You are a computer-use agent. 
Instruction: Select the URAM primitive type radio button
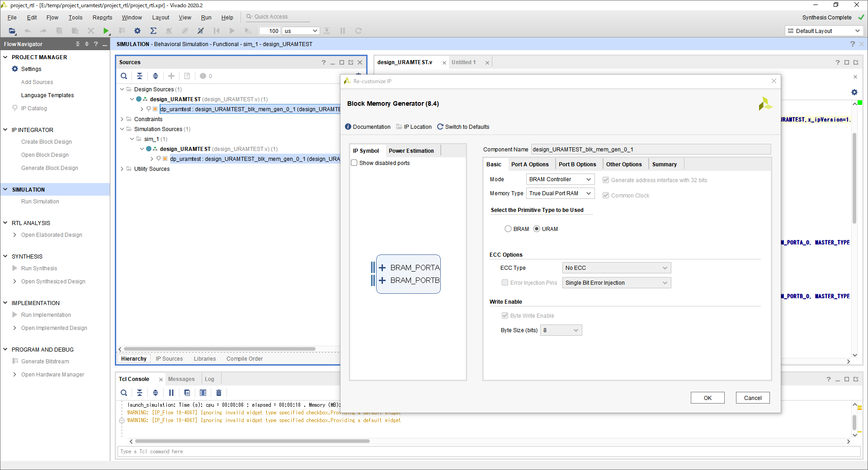pos(537,229)
